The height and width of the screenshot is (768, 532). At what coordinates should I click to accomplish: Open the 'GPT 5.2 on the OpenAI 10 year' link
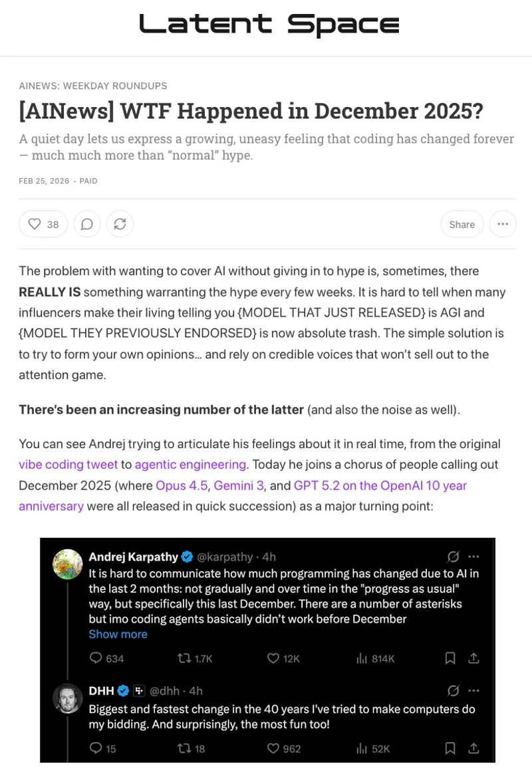(x=380, y=485)
